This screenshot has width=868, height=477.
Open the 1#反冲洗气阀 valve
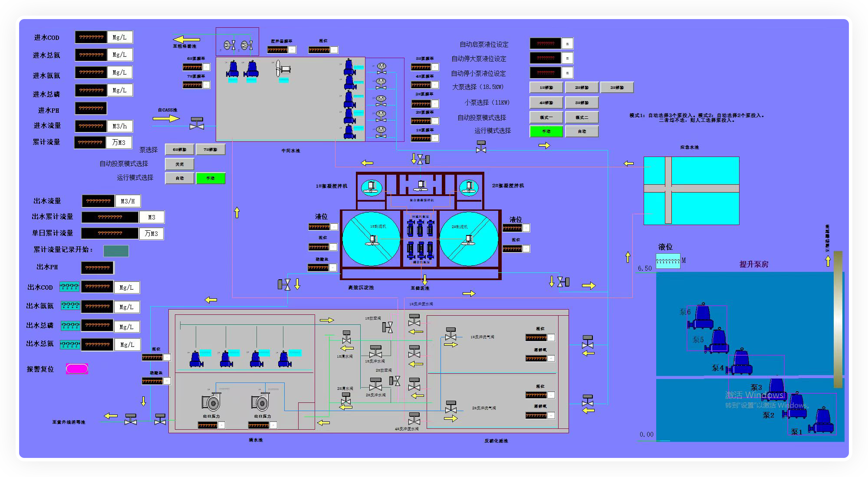[451, 334]
